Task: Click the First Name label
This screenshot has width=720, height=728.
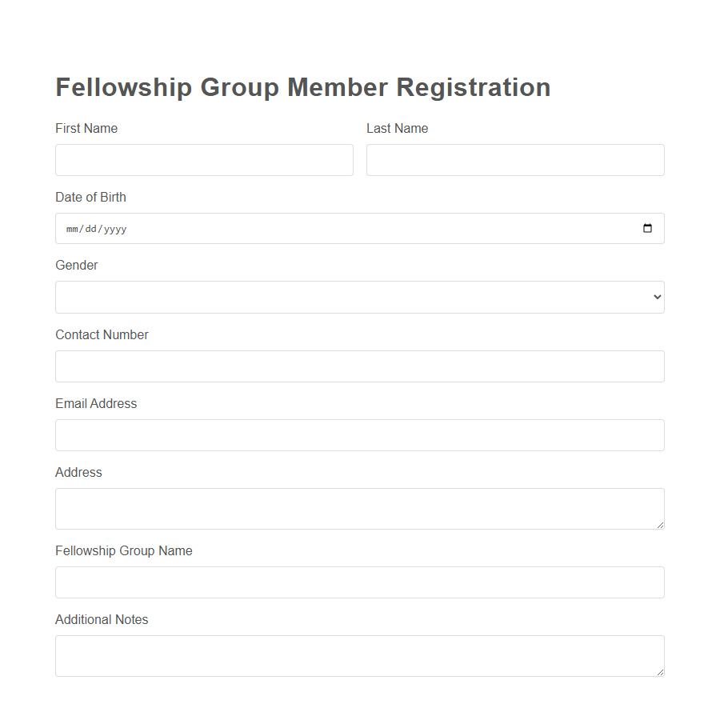Action: pyautogui.click(x=86, y=128)
